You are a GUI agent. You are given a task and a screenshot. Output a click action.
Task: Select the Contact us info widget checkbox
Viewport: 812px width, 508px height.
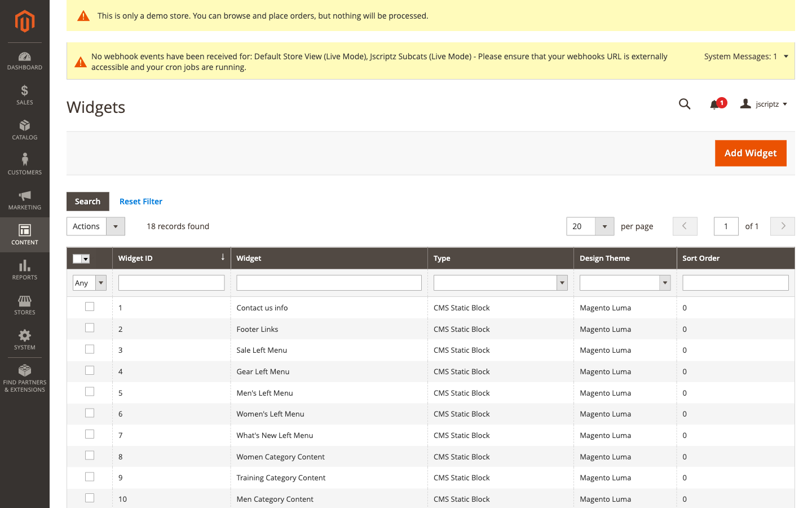(89, 306)
